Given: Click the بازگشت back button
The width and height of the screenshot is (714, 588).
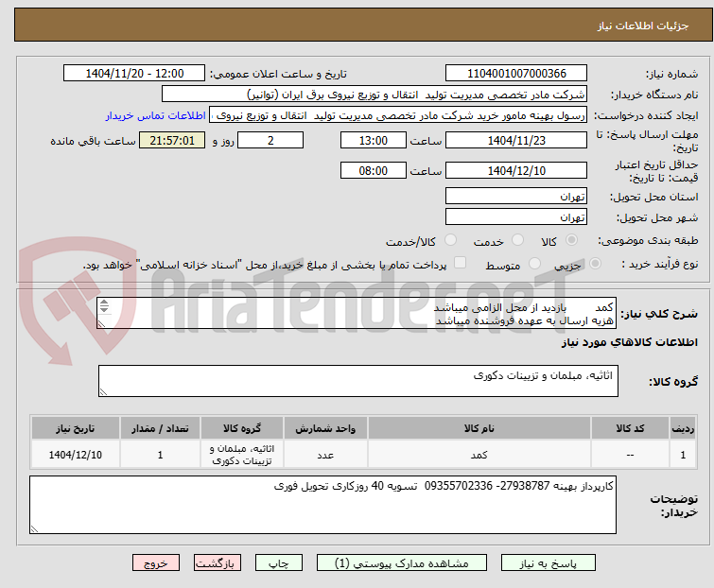Looking at the screenshot, I should [217, 563].
